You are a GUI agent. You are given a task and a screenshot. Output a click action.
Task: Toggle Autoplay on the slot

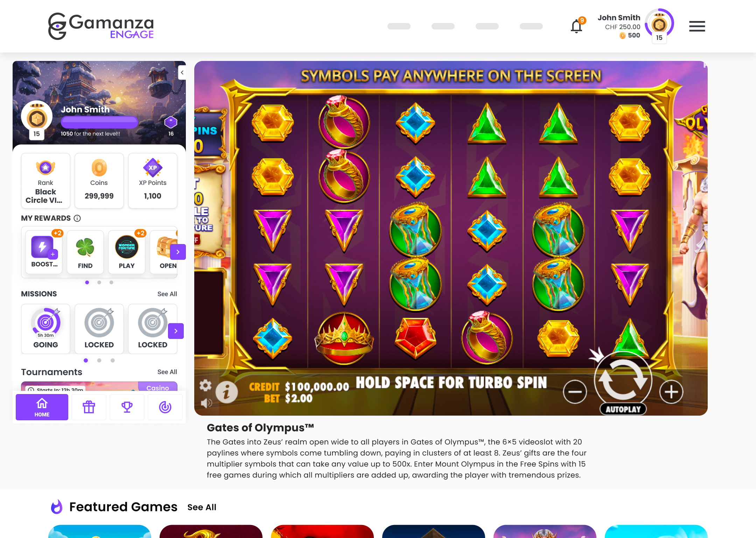[x=623, y=409]
